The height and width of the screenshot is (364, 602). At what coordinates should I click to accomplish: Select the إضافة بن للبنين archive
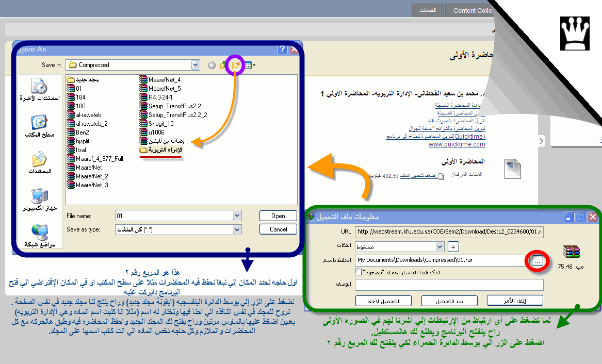click(x=162, y=141)
